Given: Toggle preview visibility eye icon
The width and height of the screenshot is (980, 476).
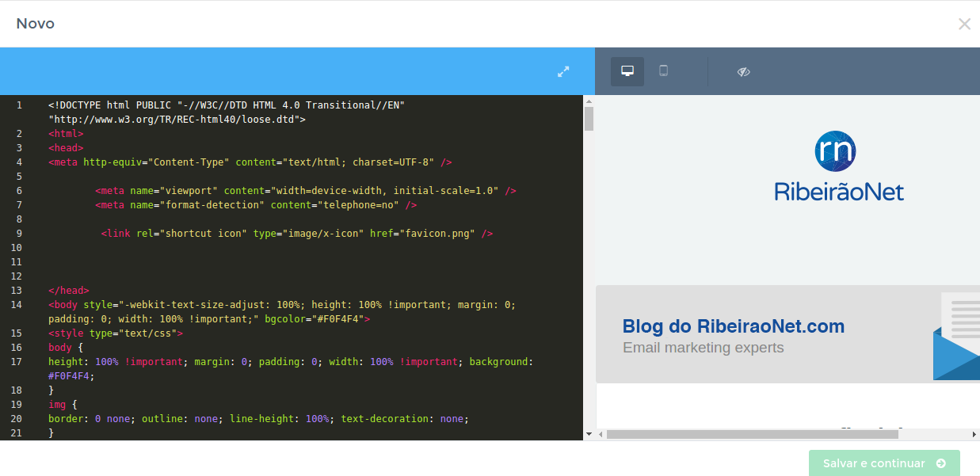Looking at the screenshot, I should 743,71.
